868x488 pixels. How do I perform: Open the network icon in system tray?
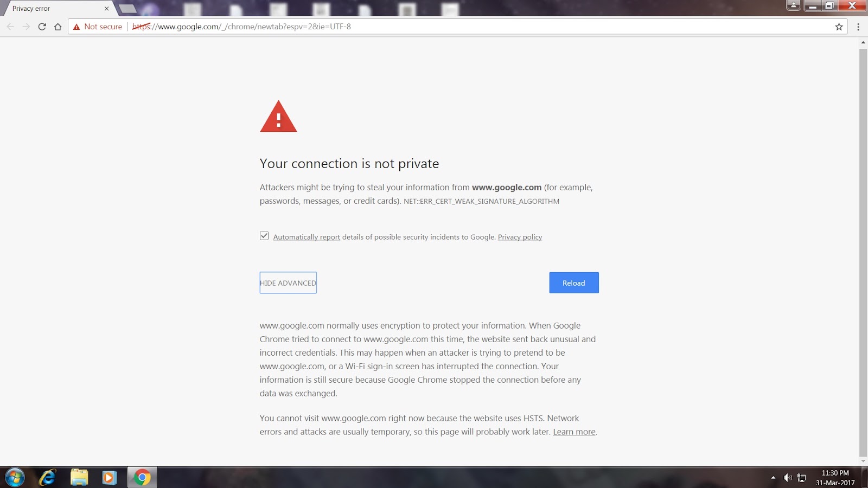(x=802, y=478)
